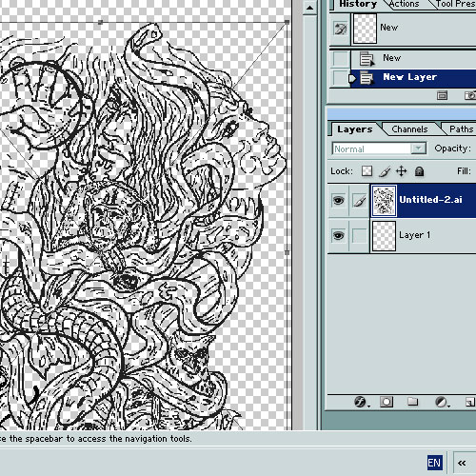Image resolution: width=476 pixels, height=476 pixels.
Task: Create new document from current state icon
Action: (x=442, y=95)
